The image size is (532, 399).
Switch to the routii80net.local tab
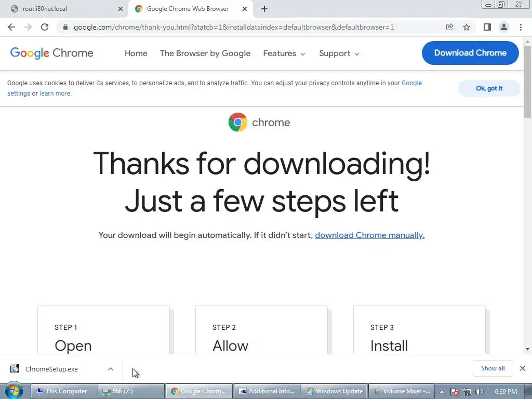pos(64,9)
